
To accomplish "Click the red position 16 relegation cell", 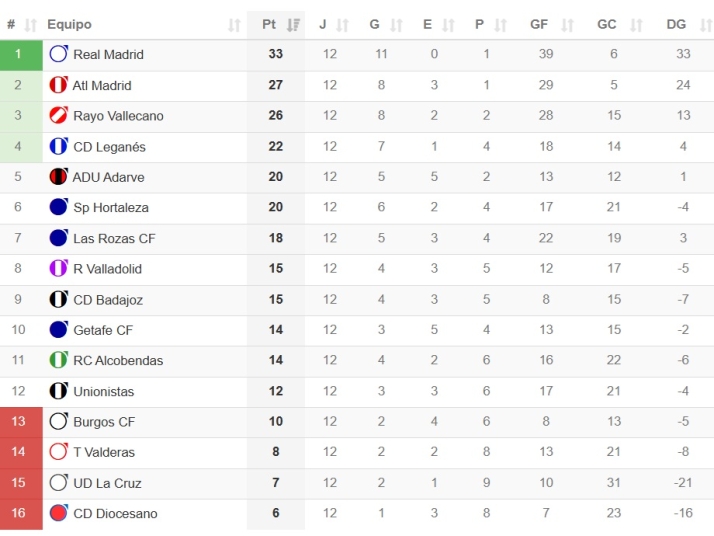I will (x=18, y=513).
